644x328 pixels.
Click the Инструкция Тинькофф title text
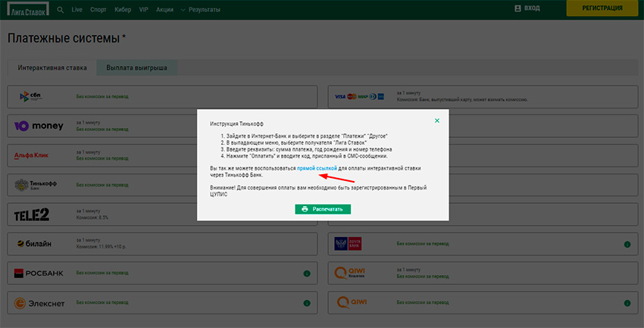[x=236, y=123]
